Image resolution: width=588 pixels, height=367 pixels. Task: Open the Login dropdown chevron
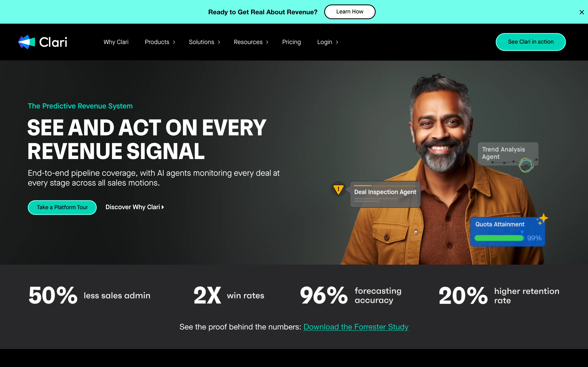[x=337, y=42]
